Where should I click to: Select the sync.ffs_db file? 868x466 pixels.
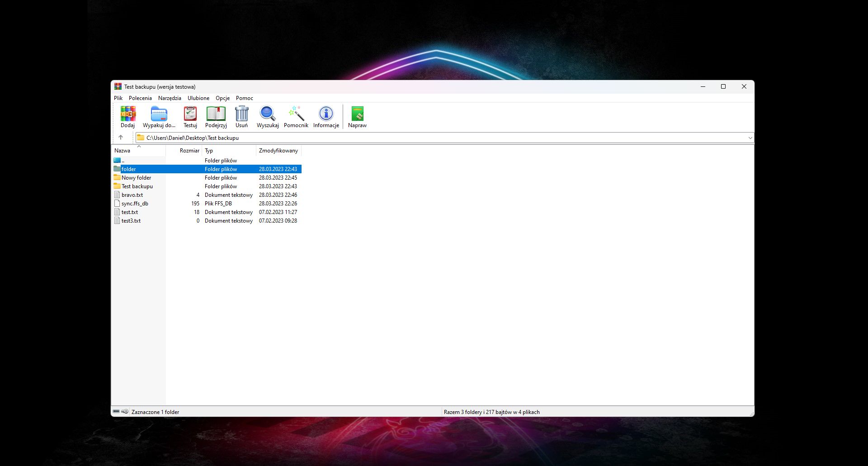pyautogui.click(x=134, y=203)
